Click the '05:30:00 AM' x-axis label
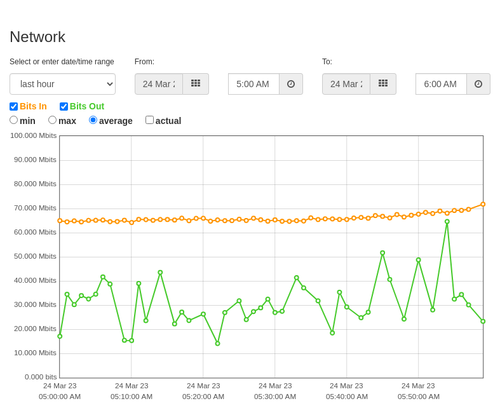The height and width of the screenshot is (403, 500). coord(275,397)
